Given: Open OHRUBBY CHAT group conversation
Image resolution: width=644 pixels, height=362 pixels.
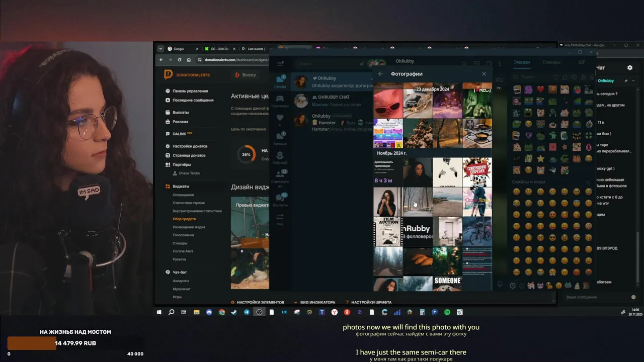Looking at the screenshot, I should point(332,101).
